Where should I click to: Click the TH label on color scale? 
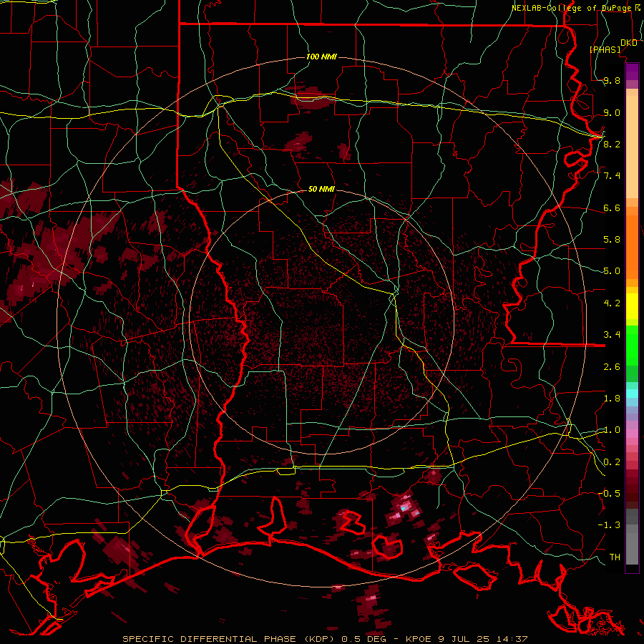pos(615,557)
